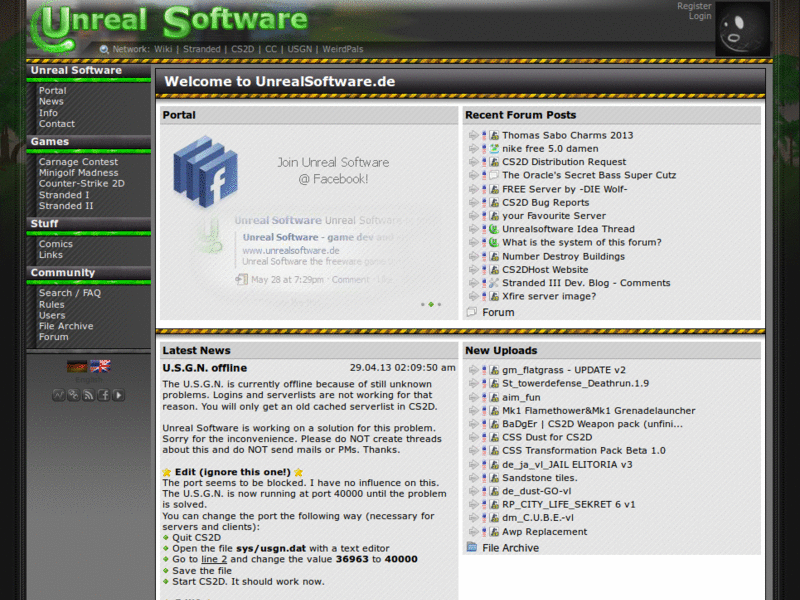Open upload CSS Transformation Pack Beta 1.0
The image size is (800, 600).
click(x=584, y=451)
